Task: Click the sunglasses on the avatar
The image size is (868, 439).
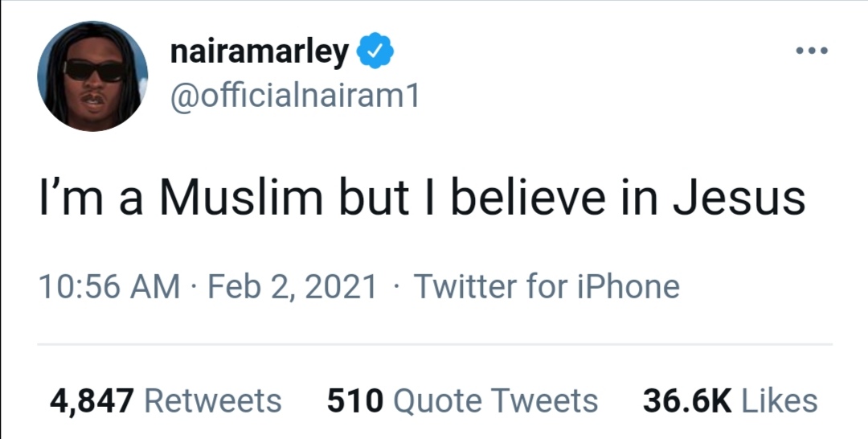Action: 94,71
